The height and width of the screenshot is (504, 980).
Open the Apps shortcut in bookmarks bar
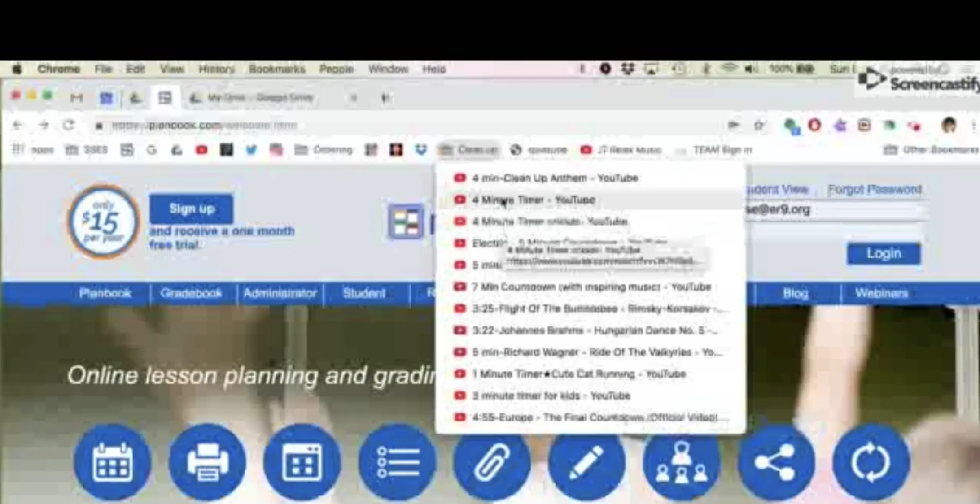[33, 150]
